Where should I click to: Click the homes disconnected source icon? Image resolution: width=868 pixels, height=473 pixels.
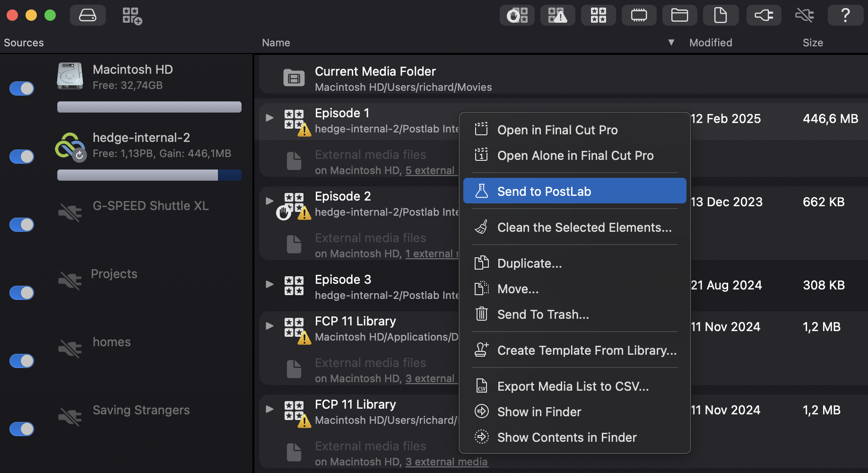(70, 349)
